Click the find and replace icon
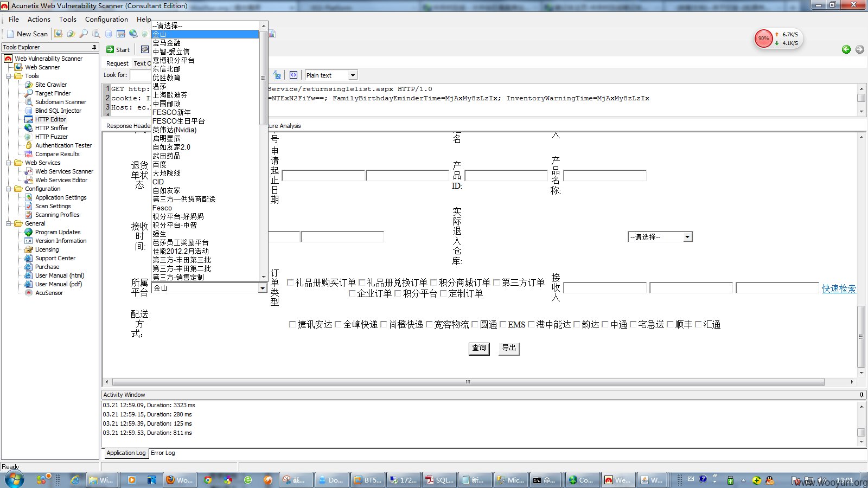Viewport: 868px width, 488px height. click(x=277, y=75)
